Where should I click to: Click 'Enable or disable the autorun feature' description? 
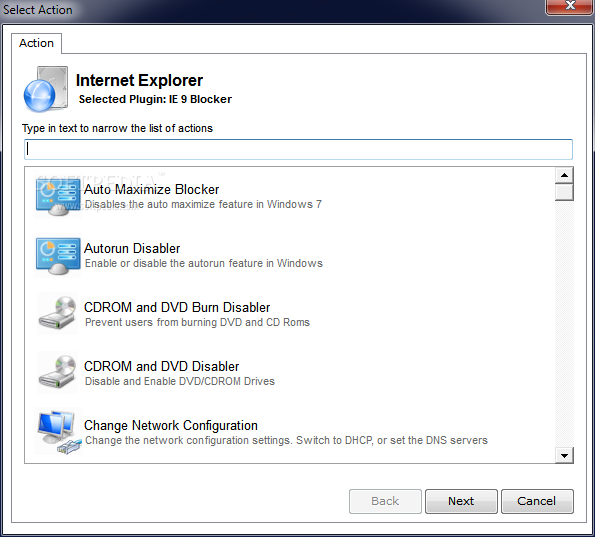204,263
